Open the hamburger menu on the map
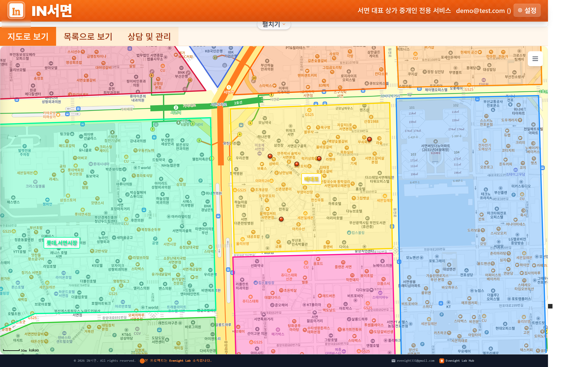Viewport: 588px width, 367px height. coord(535,59)
